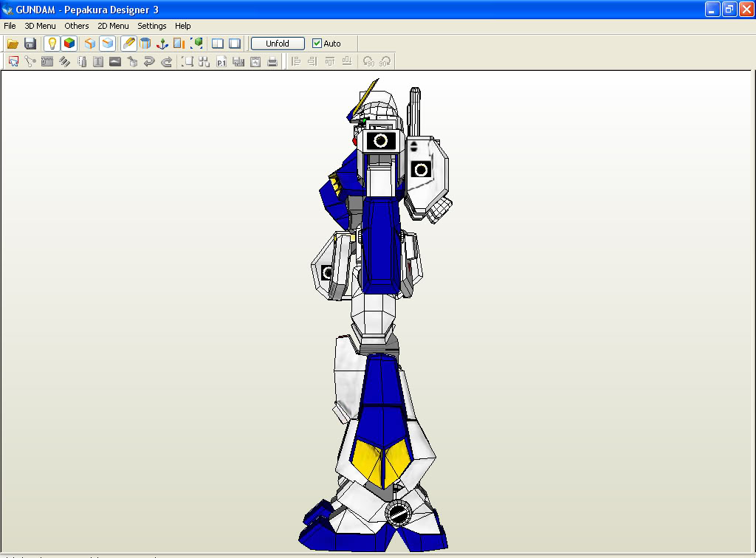Click the zipper-patterned edit tool icon
This screenshot has width=756, height=558.
47,62
